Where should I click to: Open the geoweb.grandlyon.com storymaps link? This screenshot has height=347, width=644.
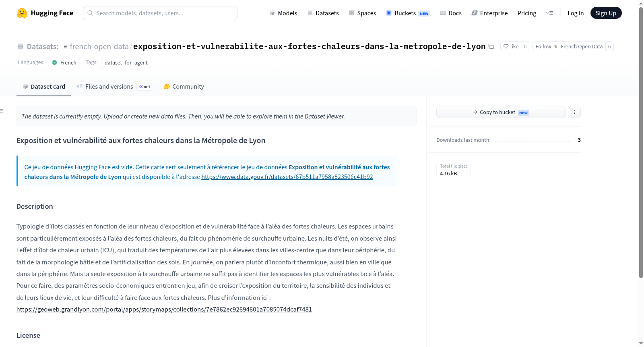click(x=164, y=309)
